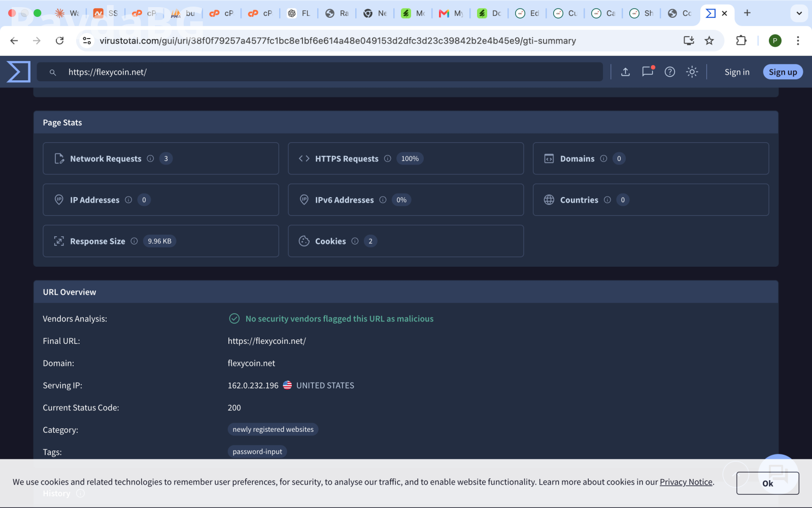Toggle light/dark theme sun icon
The image size is (812, 508).
[692, 72]
